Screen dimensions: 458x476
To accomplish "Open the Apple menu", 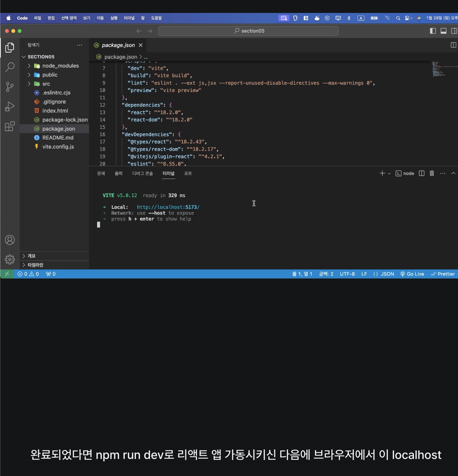I will tap(9, 18).
